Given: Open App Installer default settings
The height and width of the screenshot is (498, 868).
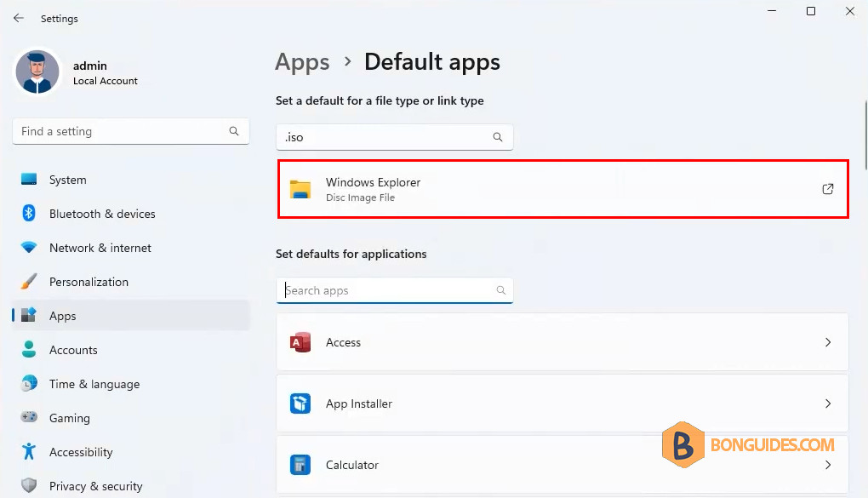Looking at the screenshot, I should coord(562,404).
